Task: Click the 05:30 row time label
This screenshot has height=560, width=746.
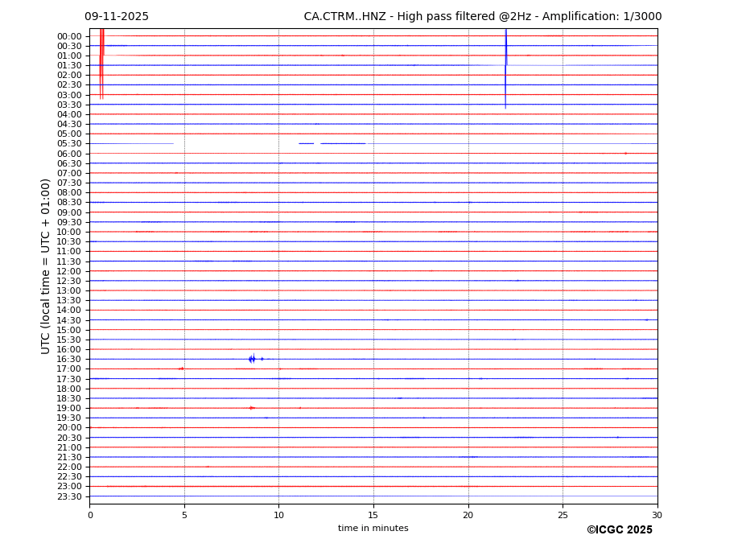Action: (x=68, y=144)
